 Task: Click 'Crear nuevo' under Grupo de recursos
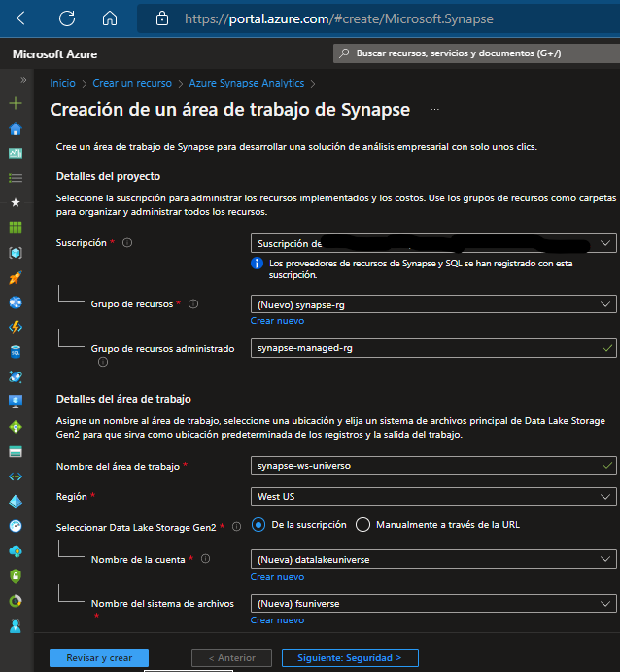coord(277,321)
